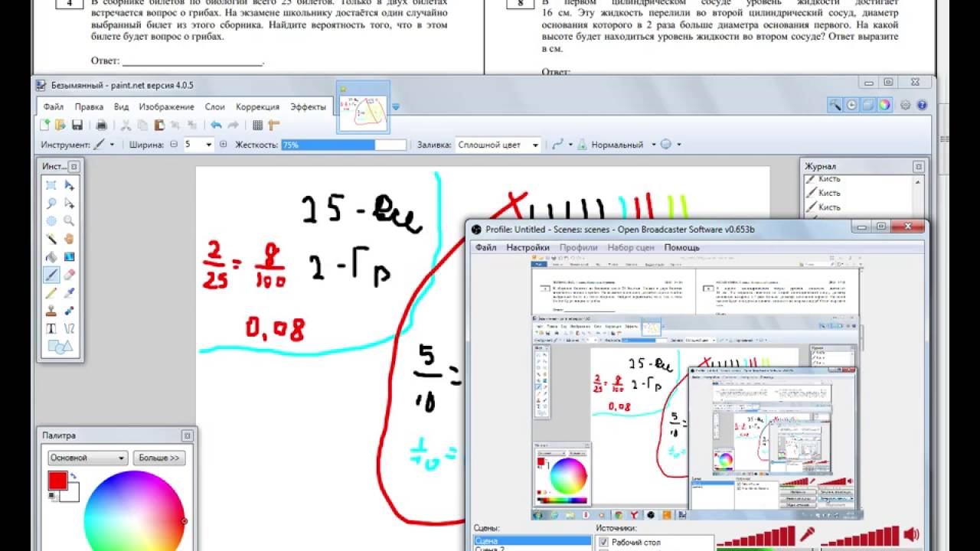This screenshot has width=980, height=551.
Task: Select the Move Selected Pixels tool
Action: pos(70,185)
